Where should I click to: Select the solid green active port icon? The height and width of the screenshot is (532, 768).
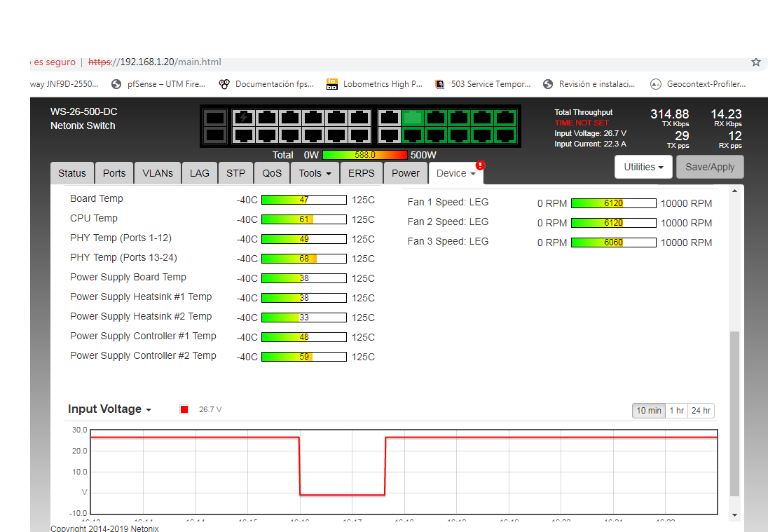tap(413, 117)
